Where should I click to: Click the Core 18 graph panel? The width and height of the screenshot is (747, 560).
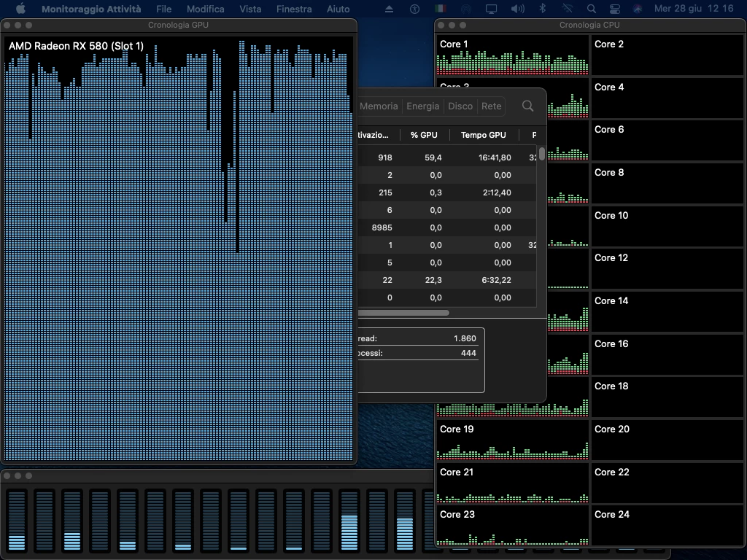[x=667, y=397]
